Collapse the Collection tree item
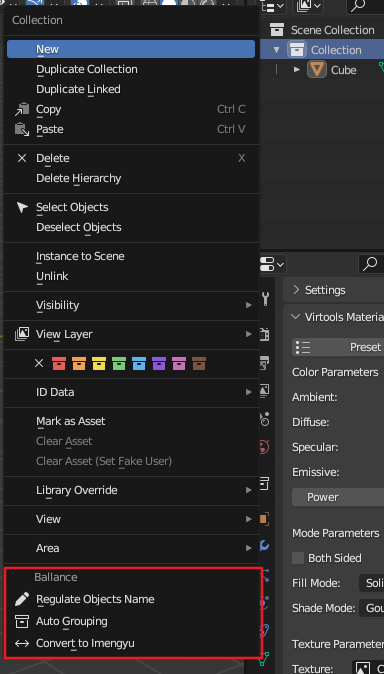Screen dimensions: 384x674 276,50
